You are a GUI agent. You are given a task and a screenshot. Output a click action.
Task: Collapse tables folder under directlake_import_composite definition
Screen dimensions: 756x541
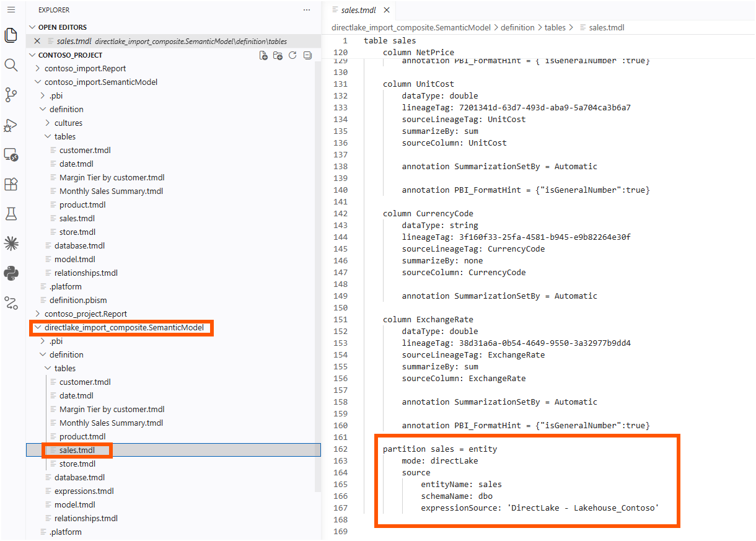pos(65,368)
